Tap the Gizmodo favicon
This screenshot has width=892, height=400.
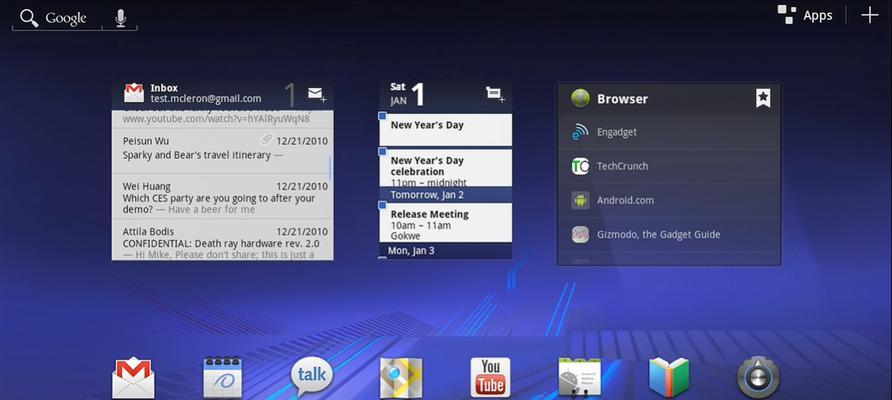(580, 234)
